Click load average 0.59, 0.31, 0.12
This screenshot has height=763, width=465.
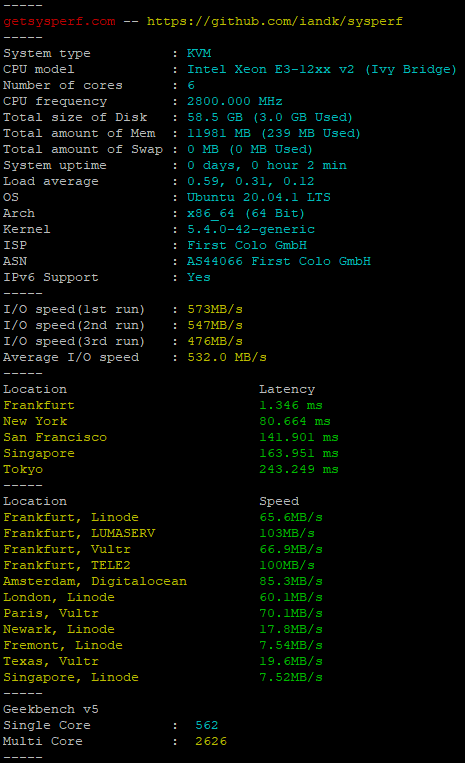coord(250,182)
